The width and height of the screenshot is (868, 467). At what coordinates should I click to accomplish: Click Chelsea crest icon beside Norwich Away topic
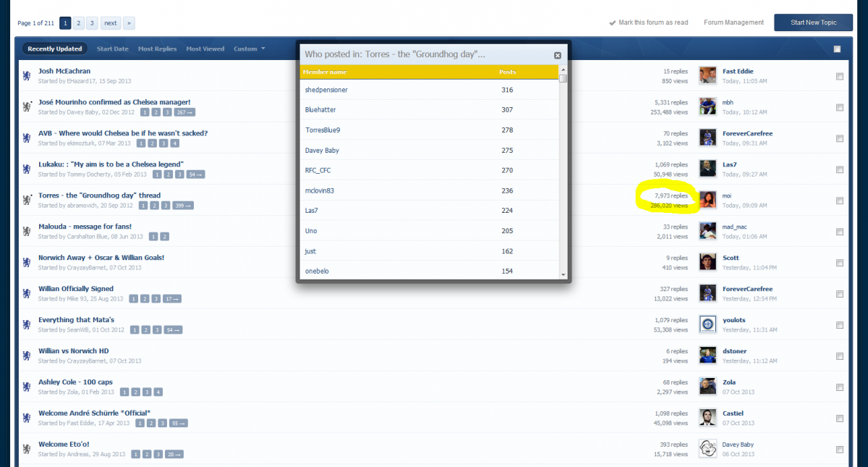27,262
